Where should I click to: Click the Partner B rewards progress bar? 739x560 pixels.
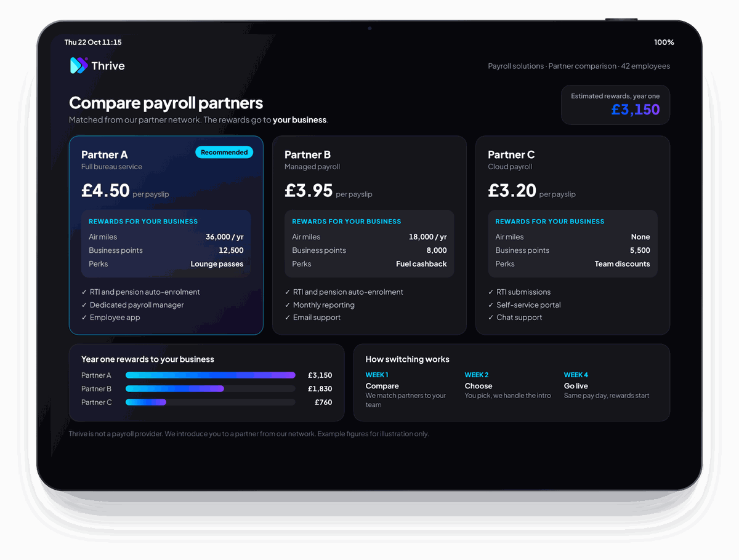pos(211,389)
